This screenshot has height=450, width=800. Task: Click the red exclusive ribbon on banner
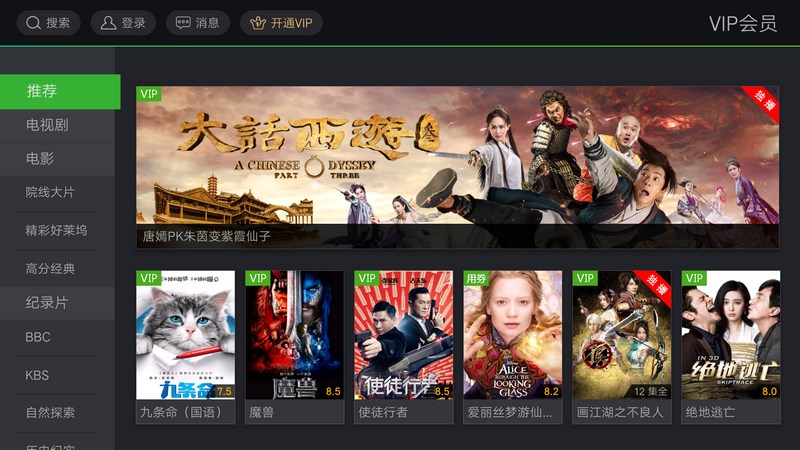pos(762,103)
